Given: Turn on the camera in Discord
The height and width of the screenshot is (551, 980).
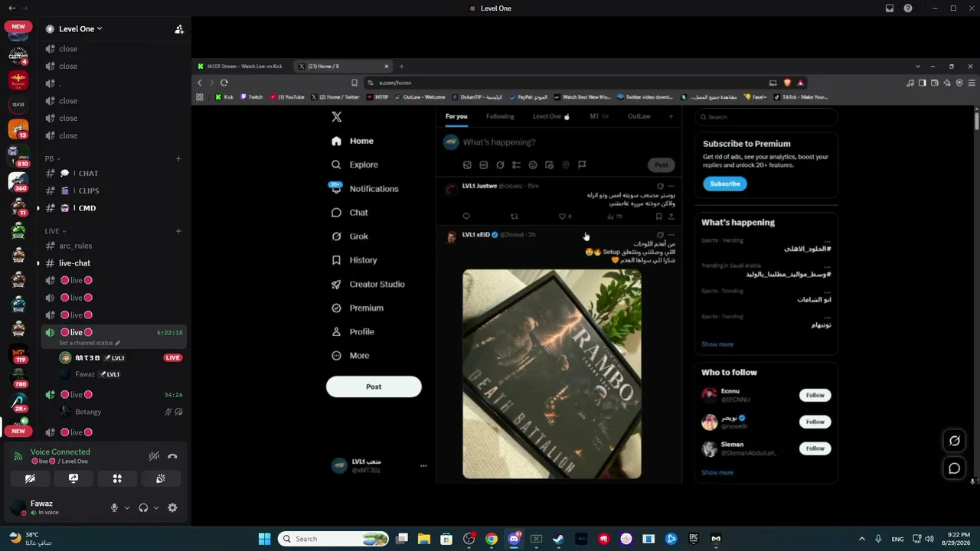Looking at the screenshot, I should [30, 478].
